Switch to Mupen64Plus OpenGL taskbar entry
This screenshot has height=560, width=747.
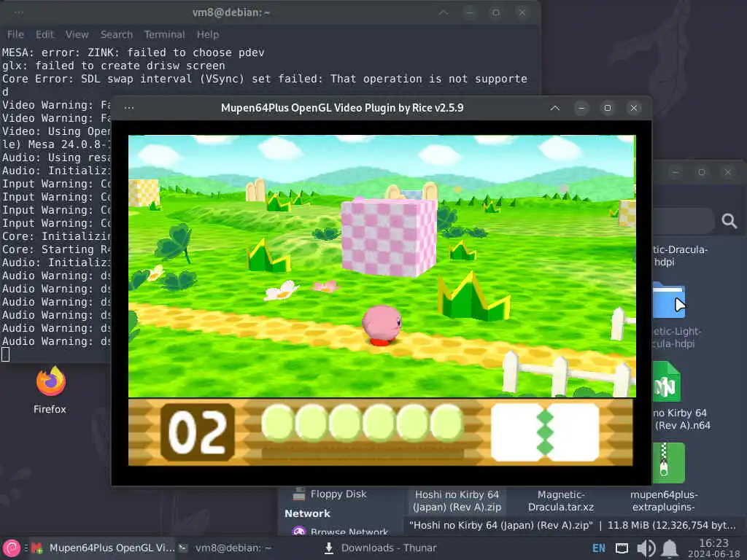pos(104,548)
